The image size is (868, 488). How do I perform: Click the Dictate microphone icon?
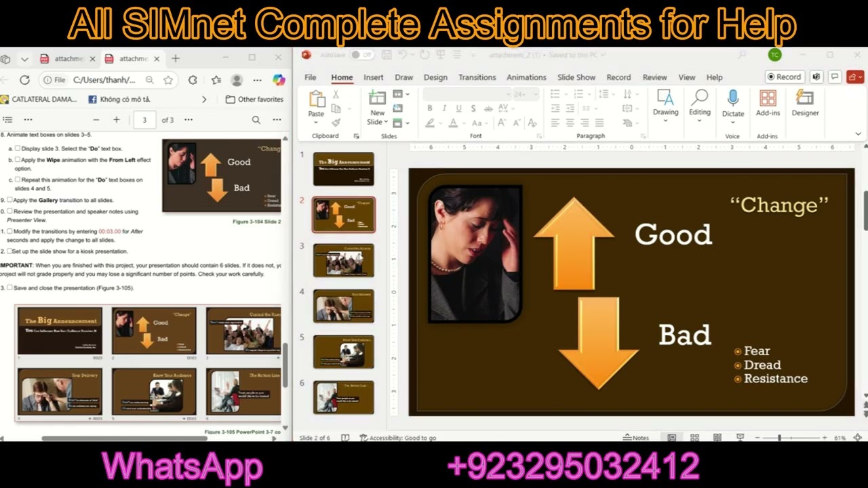coord(732,98)
